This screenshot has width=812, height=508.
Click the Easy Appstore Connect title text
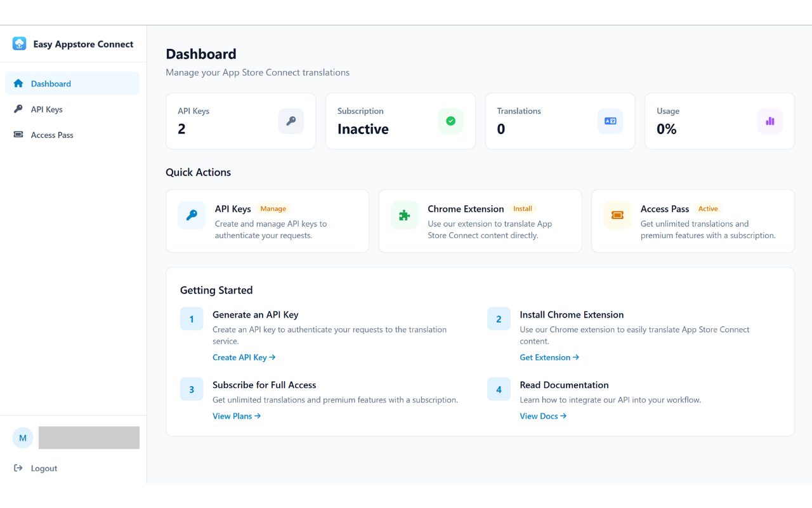pyautogui.click(x=83, y=44)
